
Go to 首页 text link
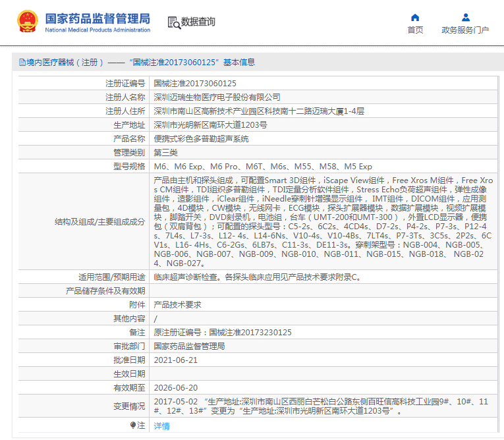pos(415,30)
